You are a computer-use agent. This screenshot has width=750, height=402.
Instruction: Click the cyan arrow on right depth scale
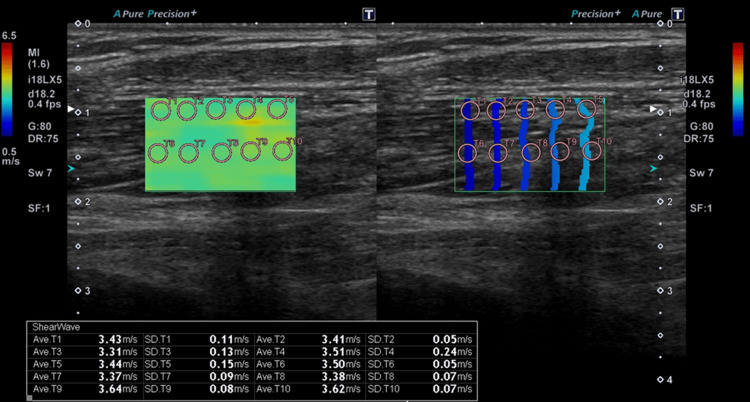(654, 168)
